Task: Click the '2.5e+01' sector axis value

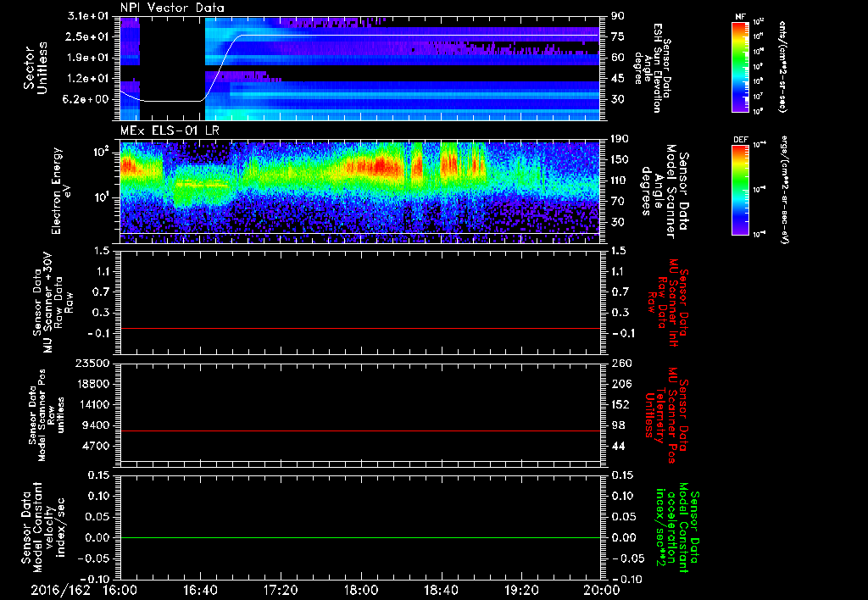Action: point(88,36)
